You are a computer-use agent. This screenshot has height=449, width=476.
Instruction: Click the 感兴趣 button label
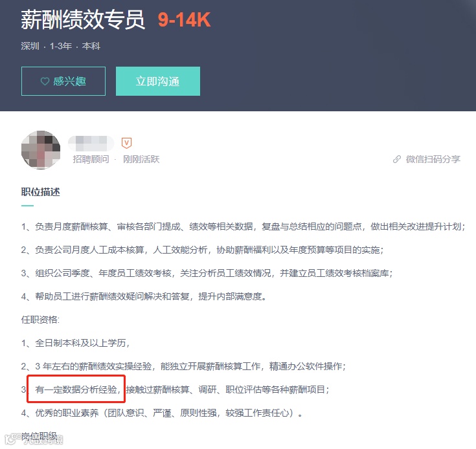[x=70, y=82]
